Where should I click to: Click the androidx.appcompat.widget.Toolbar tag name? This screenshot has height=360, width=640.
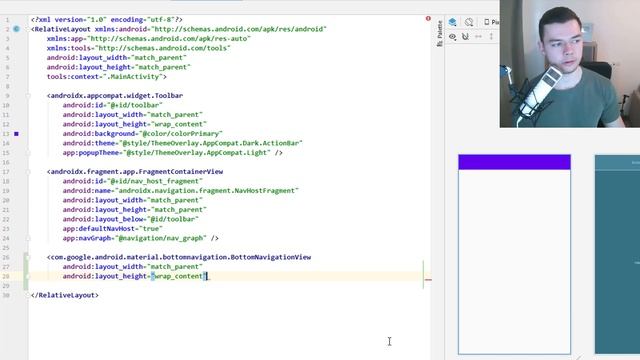116,96
